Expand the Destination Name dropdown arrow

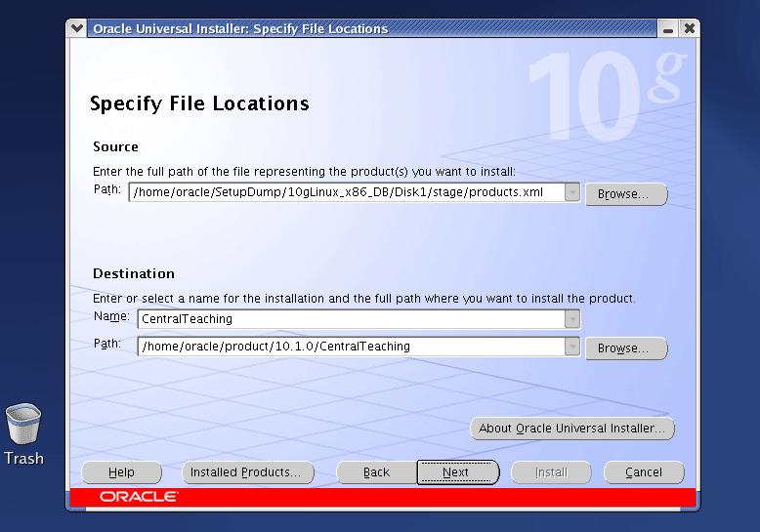[572, 318]
